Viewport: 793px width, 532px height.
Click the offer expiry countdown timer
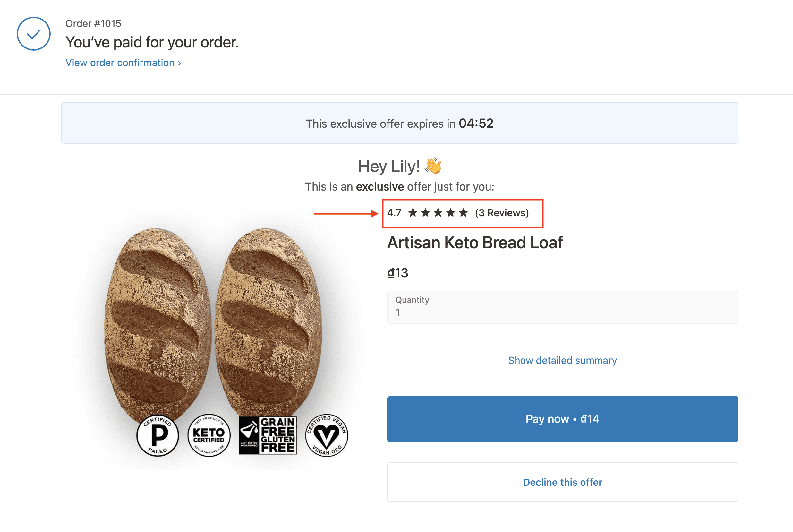(x=476, y=124)
